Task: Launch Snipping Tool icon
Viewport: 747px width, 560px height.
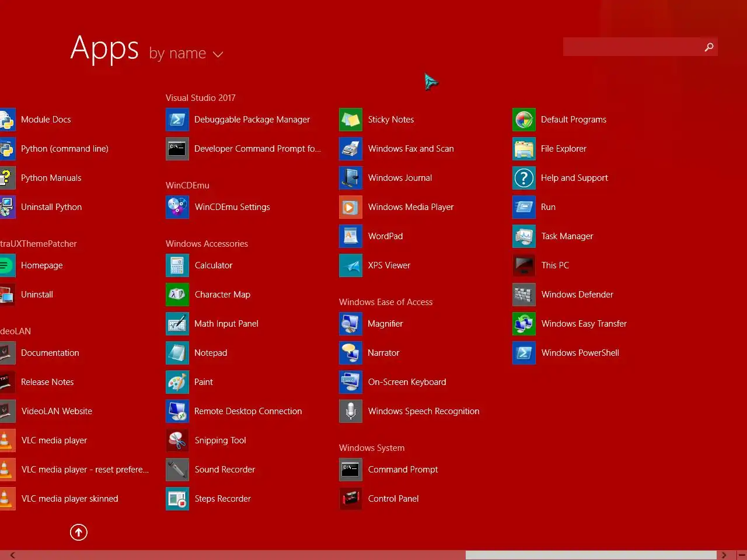Action: [x=177, y=440]
